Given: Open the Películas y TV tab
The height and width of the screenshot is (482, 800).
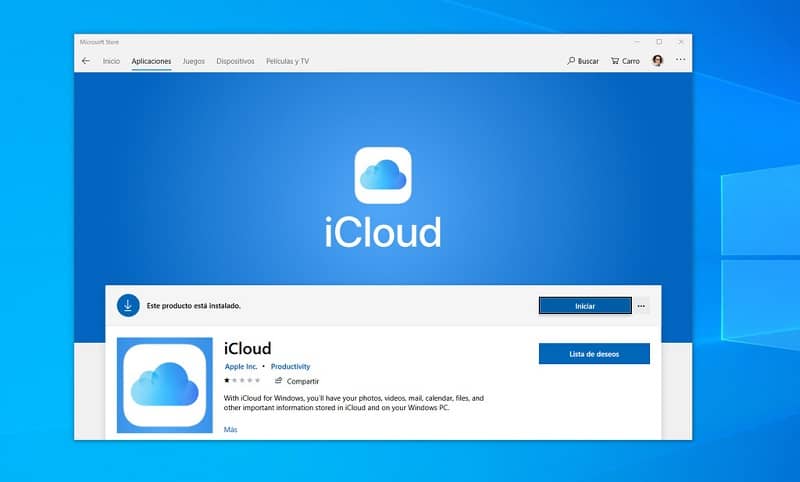Looking at the screenshot, I should [x=287, y=61].
